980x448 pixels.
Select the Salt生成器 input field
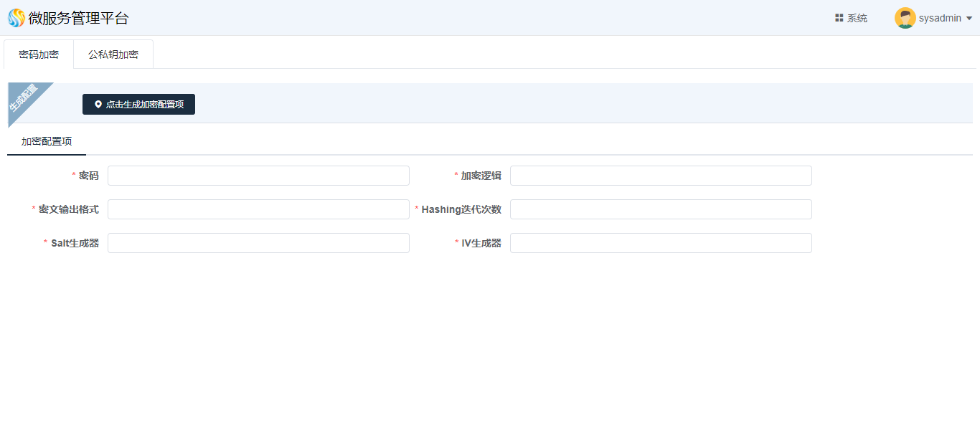pos(258,243)
